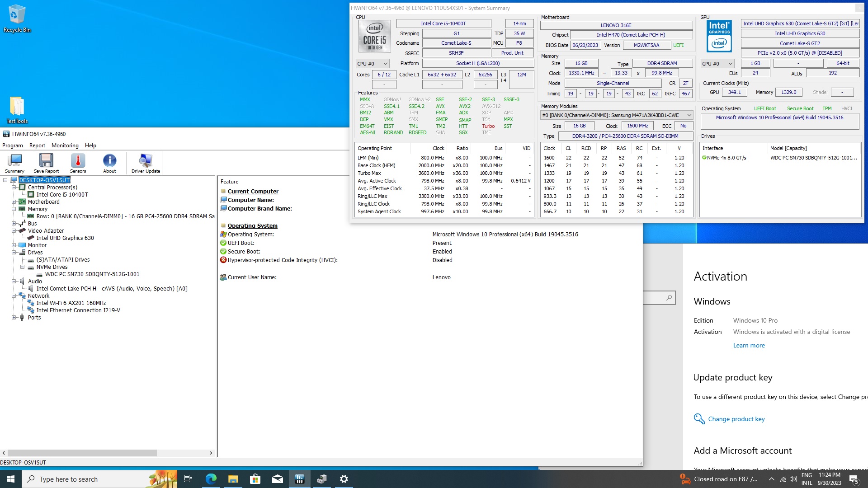Expand the Motherboard tree node

pyautogui.click(x=14, y=202)
